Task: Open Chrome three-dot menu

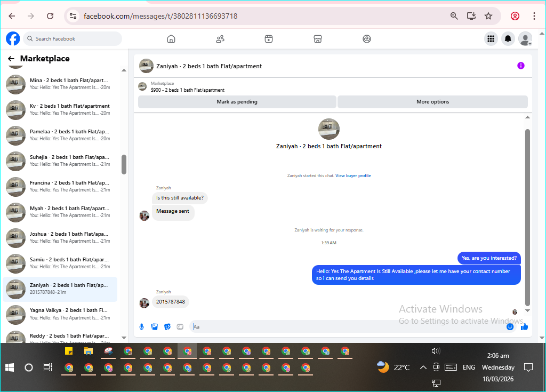Action: click(x=534, y=16)
